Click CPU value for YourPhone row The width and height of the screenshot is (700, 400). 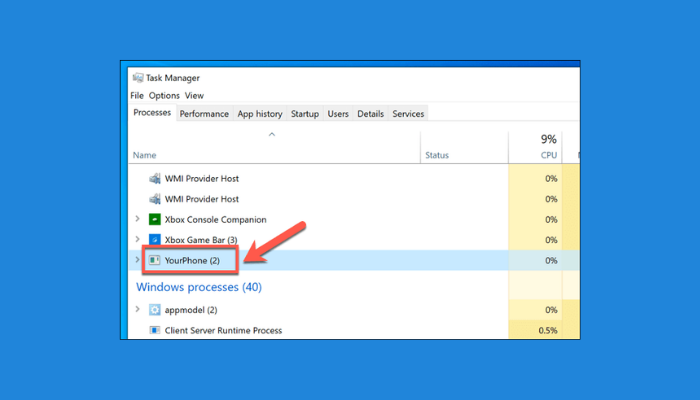(551, 261)
